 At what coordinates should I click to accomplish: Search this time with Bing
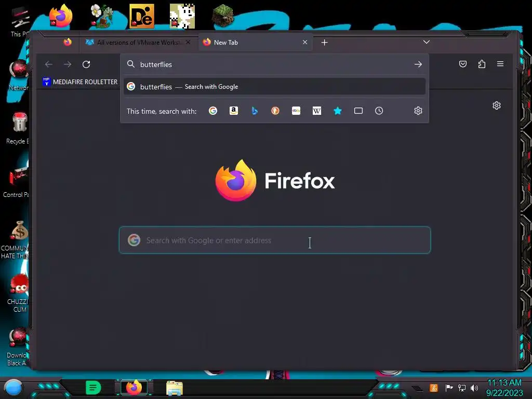click(x=255, y=111)
